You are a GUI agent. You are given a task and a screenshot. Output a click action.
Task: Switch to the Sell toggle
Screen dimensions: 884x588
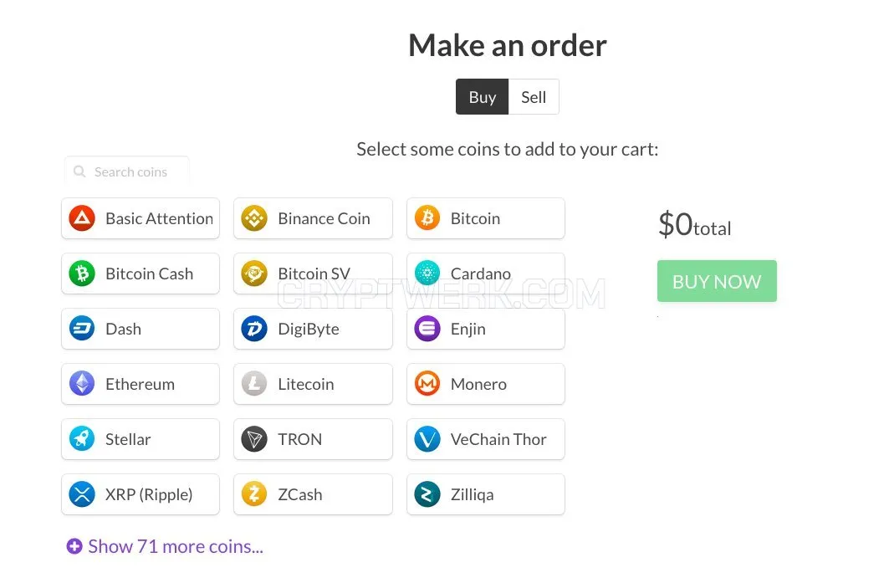[534, 97]
